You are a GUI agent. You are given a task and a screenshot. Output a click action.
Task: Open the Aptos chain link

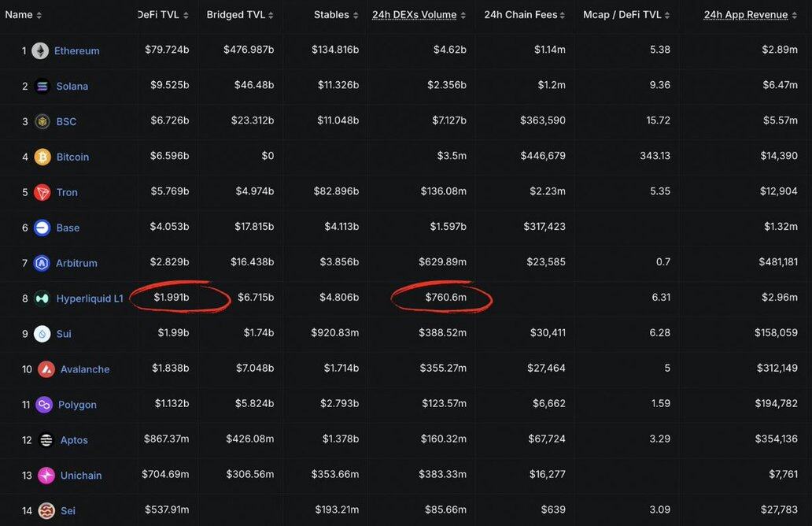74,440
